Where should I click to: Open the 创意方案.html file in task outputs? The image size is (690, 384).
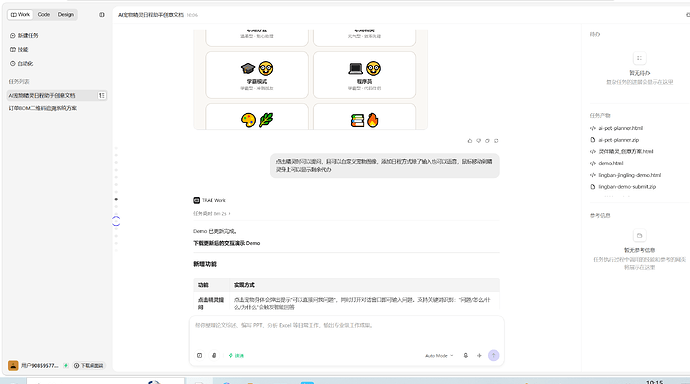pyautogui.click(x=625, y=151)
